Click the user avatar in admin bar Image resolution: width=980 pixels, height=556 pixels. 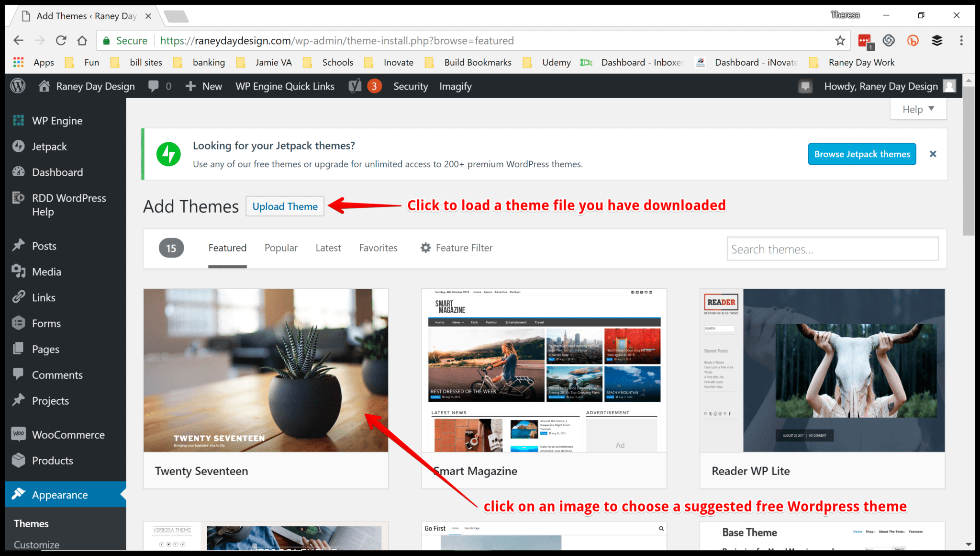(x=949, y=86)
